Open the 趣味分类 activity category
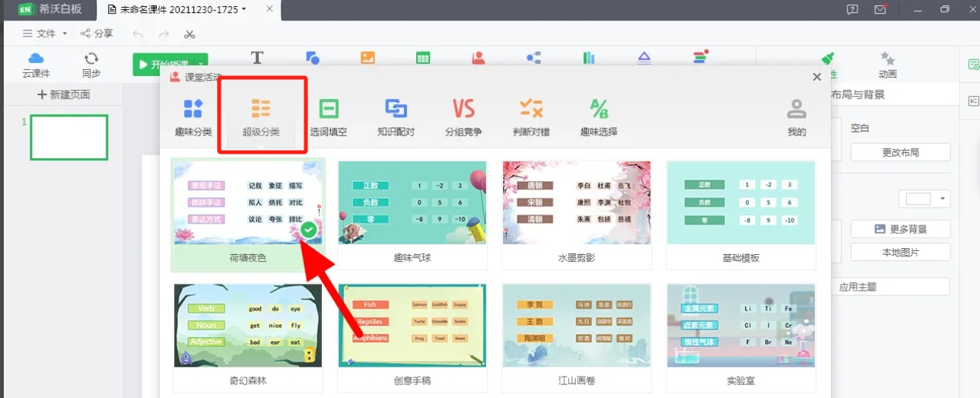The height and width of the screenshot is (398, 980). coord(193,116)
